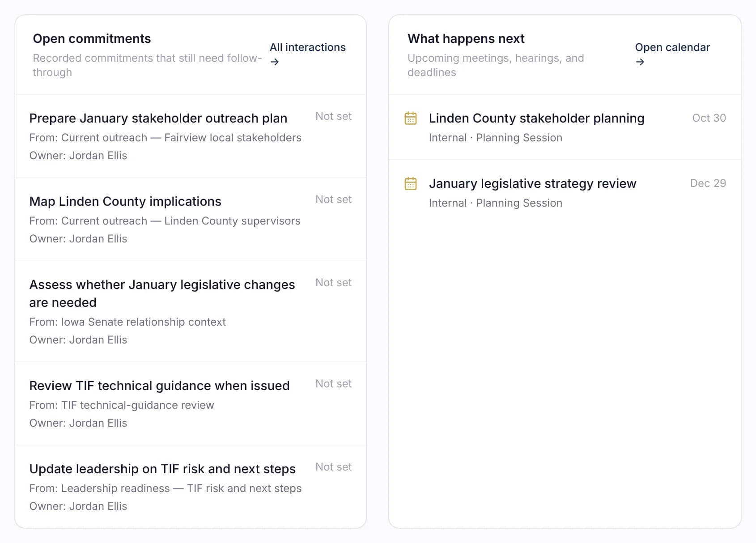Click Owner: Jordan Ellis under outreach plan
The image size is (756, 543).
point(78,156)
